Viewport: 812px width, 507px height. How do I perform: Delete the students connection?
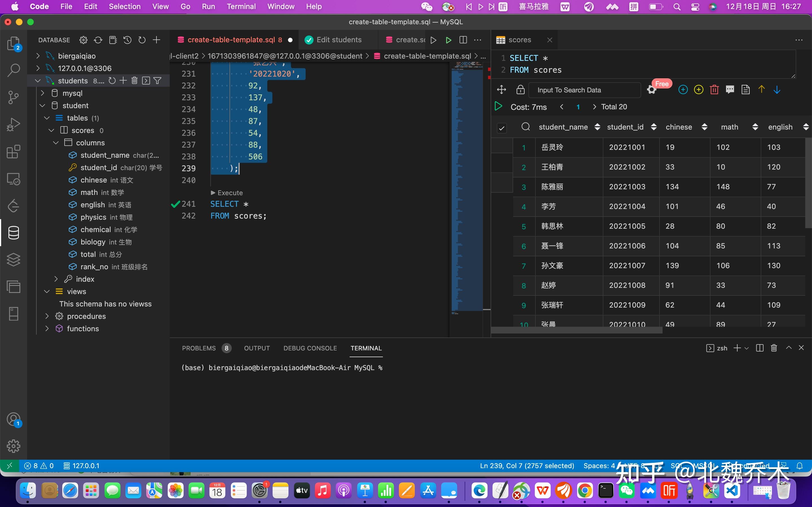pyautogui.click(x=135, y=81)
